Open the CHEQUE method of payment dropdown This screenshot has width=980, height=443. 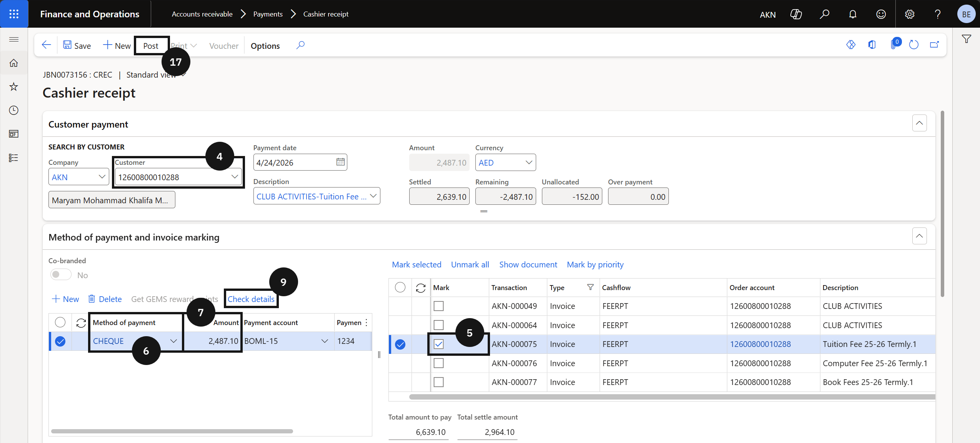(173, 341)
